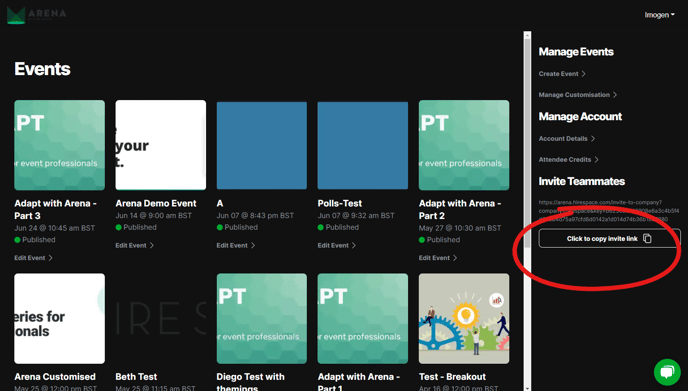This screenshot has width=688, height=391.
Task: Edit Event for Adapt with Arena Part 3
Action: click(x=33, y=258)
